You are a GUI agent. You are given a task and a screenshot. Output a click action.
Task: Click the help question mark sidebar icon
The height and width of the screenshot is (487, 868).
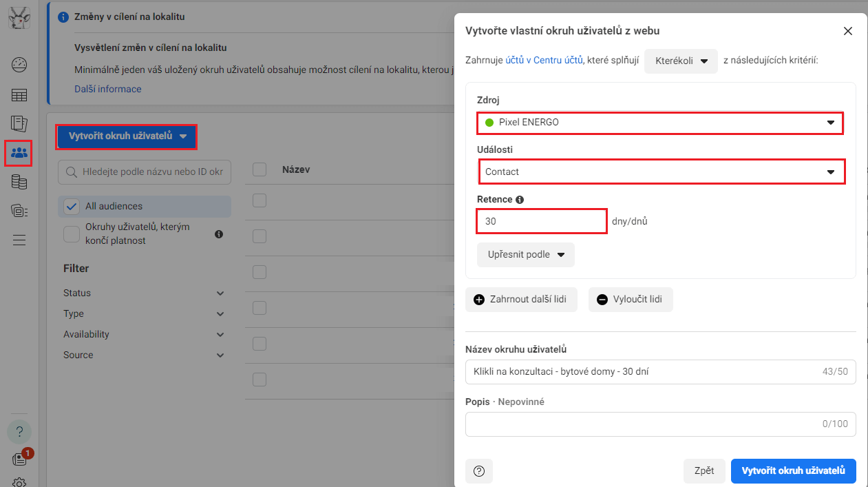tap(19, 432)
